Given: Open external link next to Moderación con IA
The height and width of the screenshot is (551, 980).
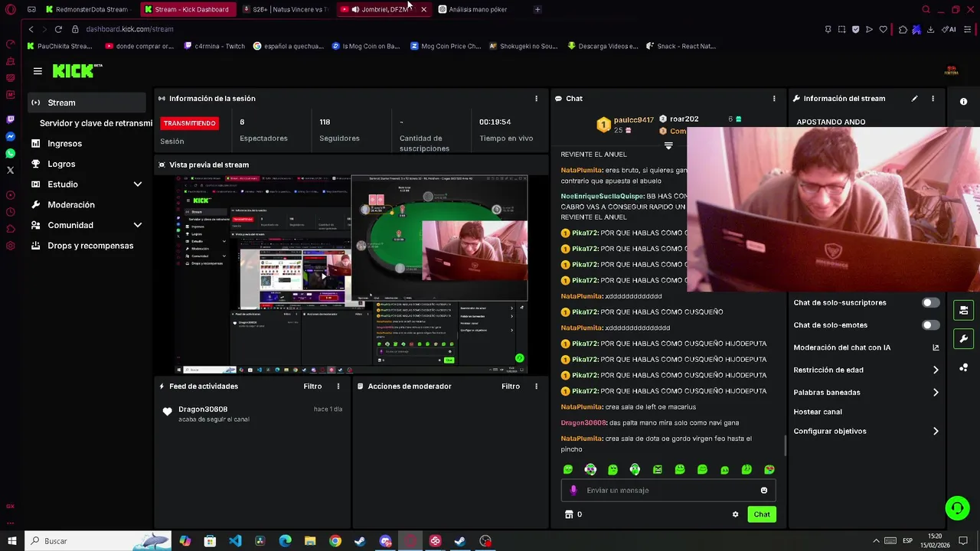Looking at the screenshot, I should click(x=936, y=347).
